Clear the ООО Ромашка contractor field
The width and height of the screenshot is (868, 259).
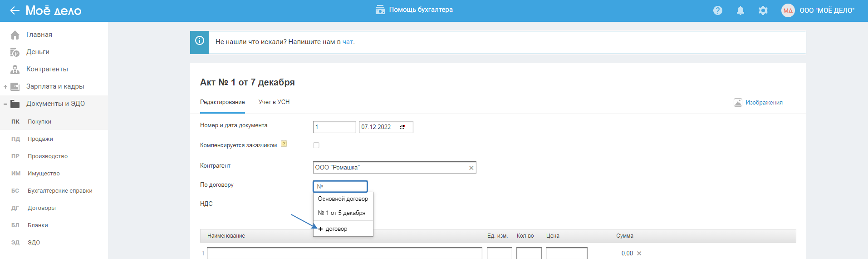tap(471, 168)
